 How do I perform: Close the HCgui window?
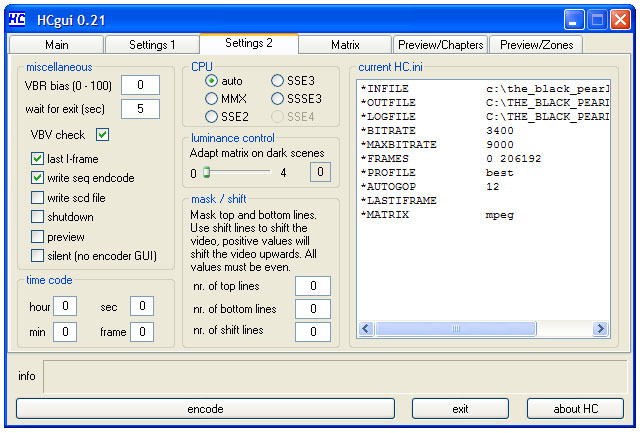point(620,20)
